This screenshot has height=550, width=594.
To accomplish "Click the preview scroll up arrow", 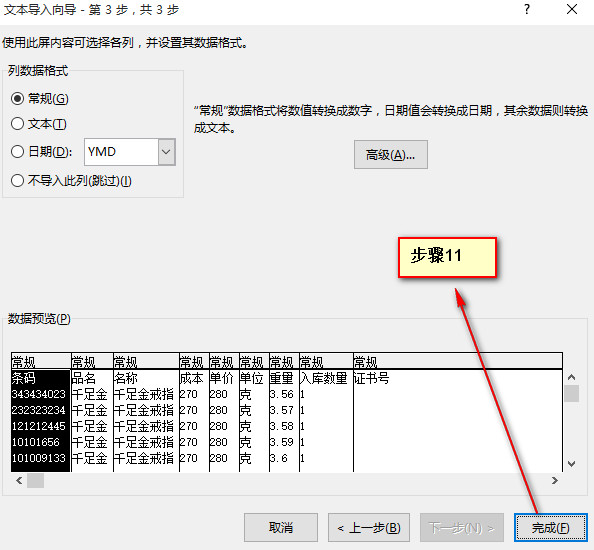I will 571,377.
